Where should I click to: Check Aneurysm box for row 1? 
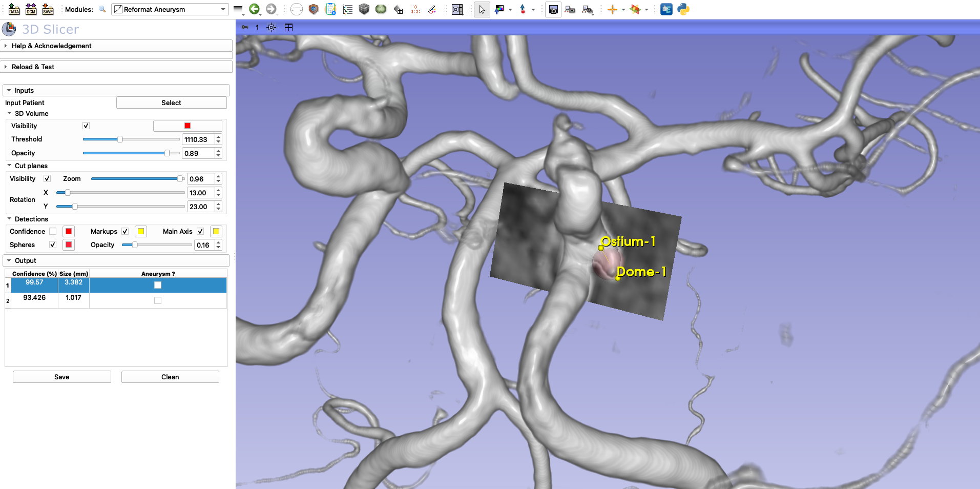tap(158, 285)
